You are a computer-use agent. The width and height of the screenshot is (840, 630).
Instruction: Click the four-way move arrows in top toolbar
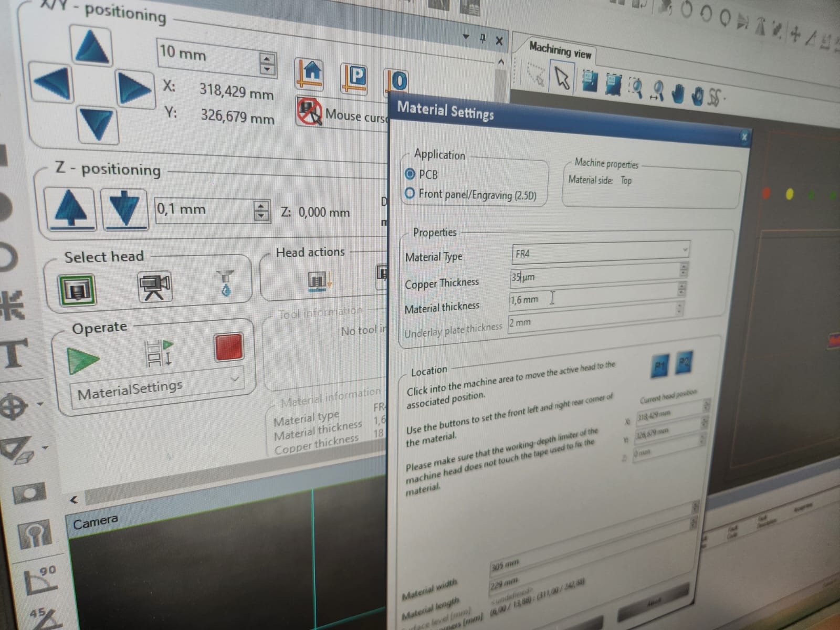pos(795,35)
